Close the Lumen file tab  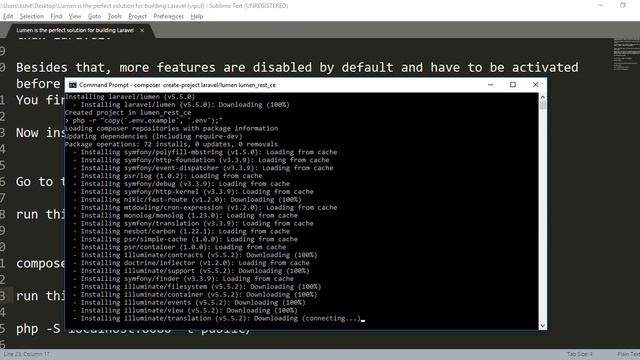click(142, 30)
